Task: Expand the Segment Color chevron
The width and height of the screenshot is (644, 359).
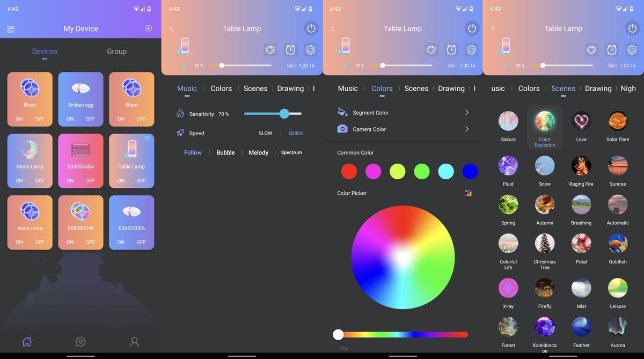Action: tap(467, 113)
